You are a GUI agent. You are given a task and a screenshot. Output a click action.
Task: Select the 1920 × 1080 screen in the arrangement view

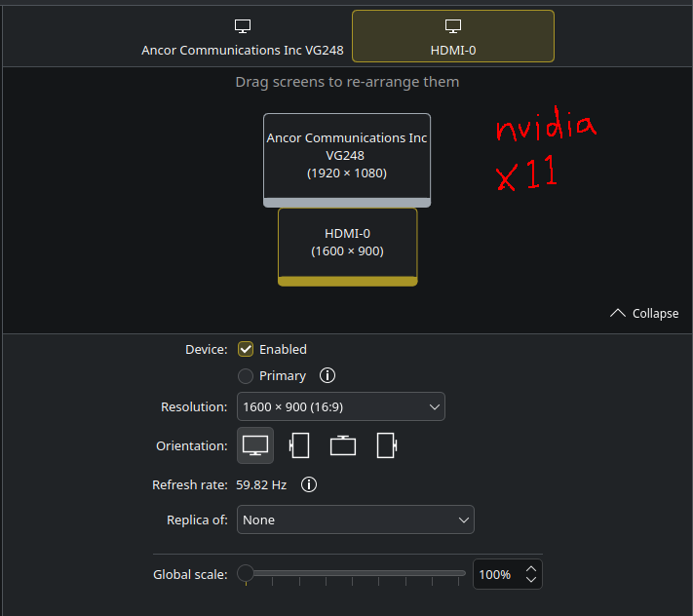click(346, 156)
